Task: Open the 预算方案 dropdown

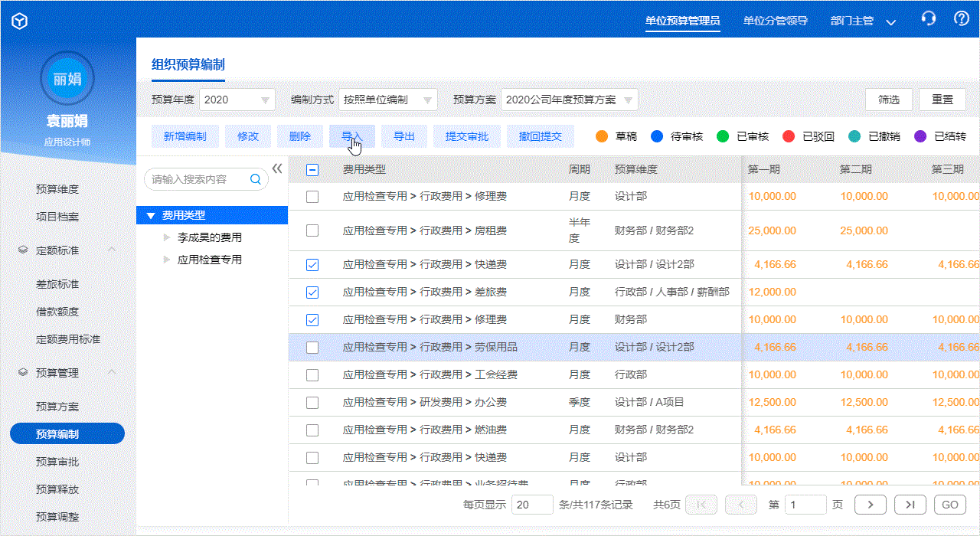Action: [x=570, y=100]
